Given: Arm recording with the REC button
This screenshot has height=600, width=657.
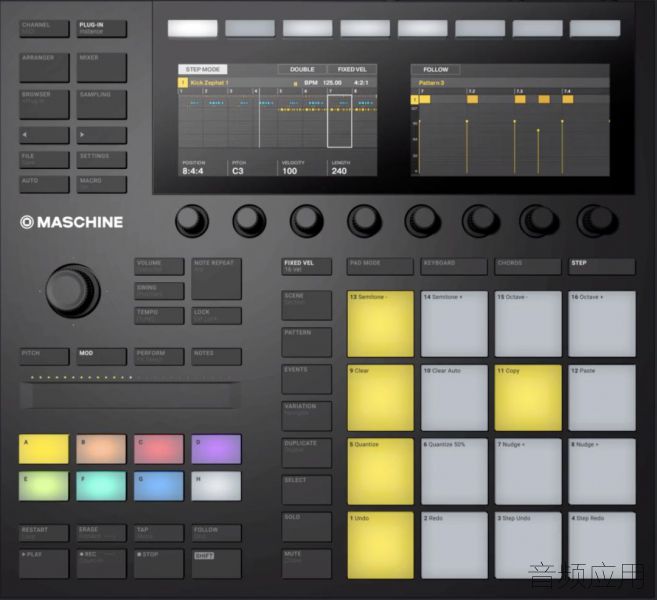Looking at the screenshot, I should click(x=101, y=564).
